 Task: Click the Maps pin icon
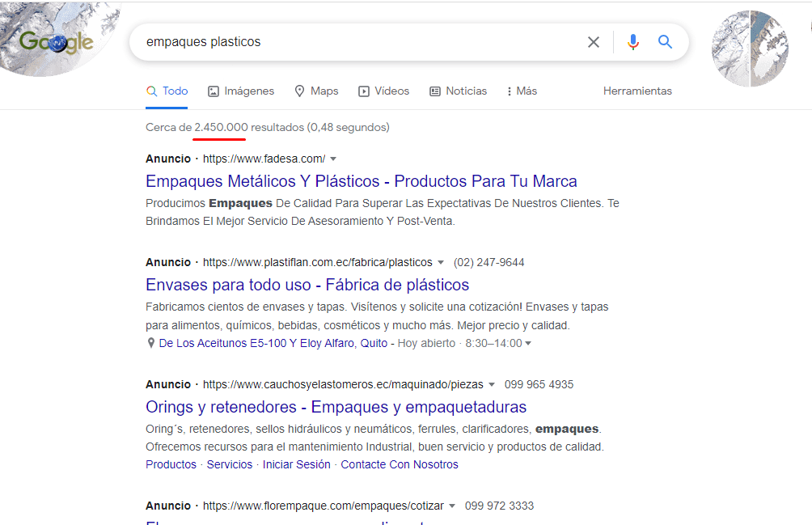click(299, 91)
